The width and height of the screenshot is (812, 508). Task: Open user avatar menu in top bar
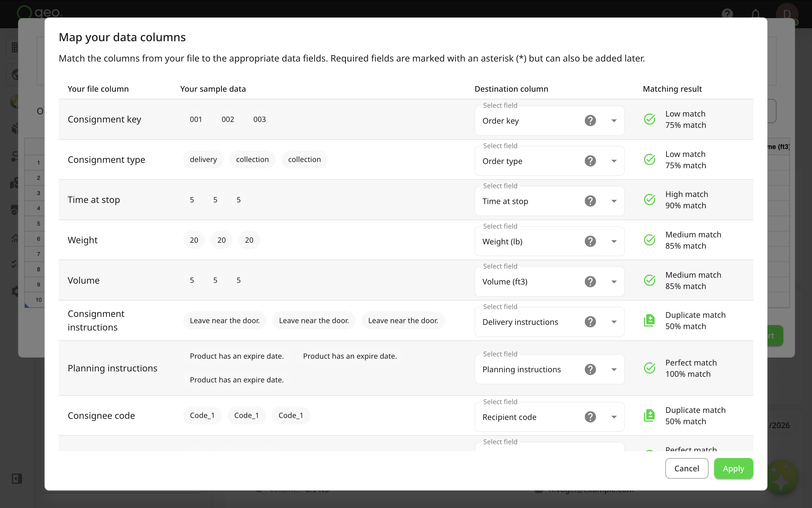click(x=787, y=14)
